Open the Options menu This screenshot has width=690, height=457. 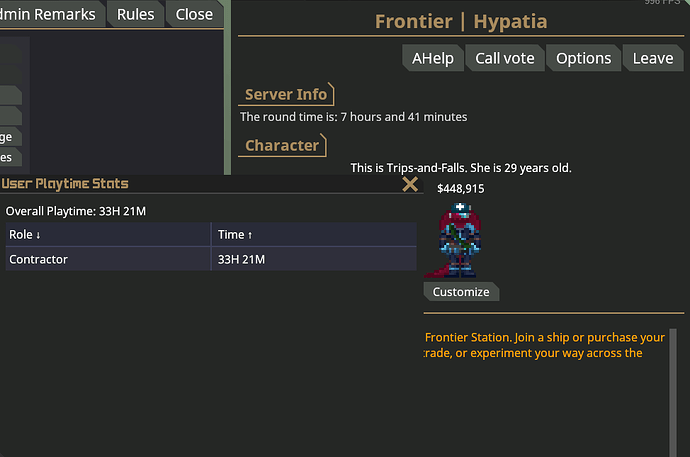point(584,58)
